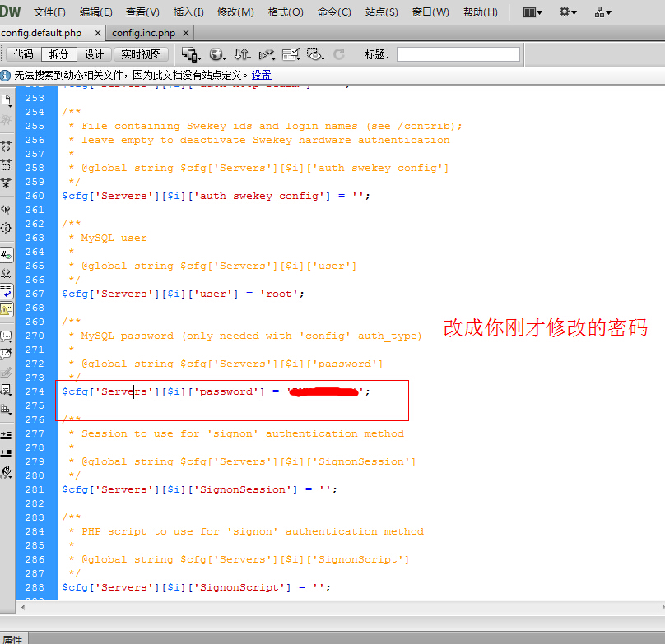The width and height of the screenshot is (665, 644).
Task: Click Remove Comment icon in coding toolbar
Action: pos(6,354)
